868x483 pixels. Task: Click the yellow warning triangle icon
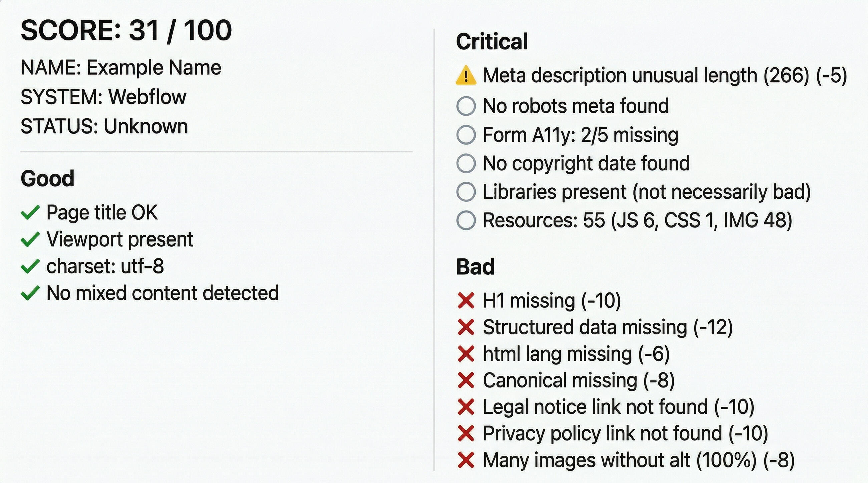[466, 75]
